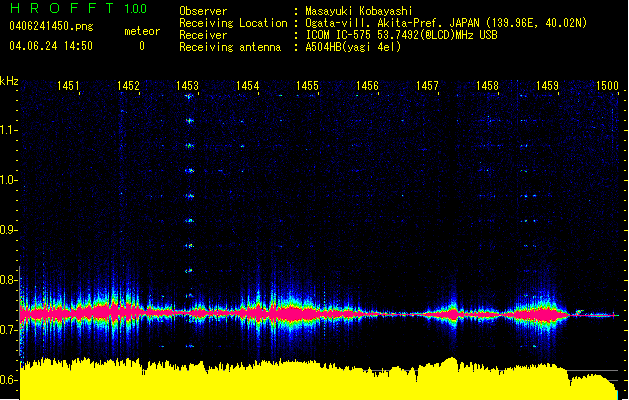
Task: Select the 0.9 frequency axis label
Action: click(9, 230)
